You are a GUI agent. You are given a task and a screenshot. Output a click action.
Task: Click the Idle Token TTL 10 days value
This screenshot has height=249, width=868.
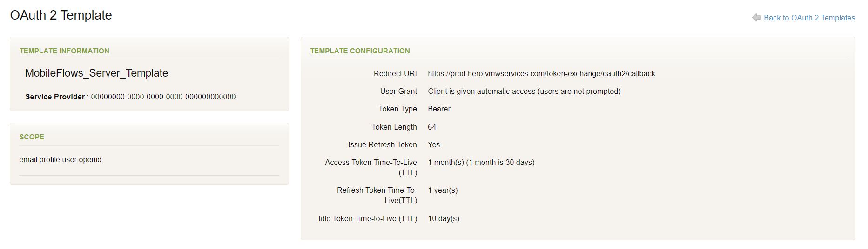point(444,218)
